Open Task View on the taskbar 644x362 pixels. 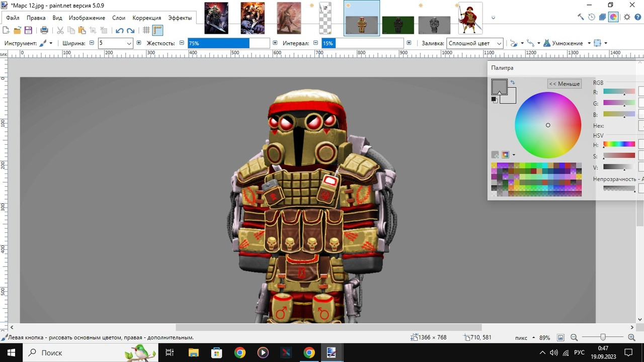pyautogui.click(x=170, y=353)
